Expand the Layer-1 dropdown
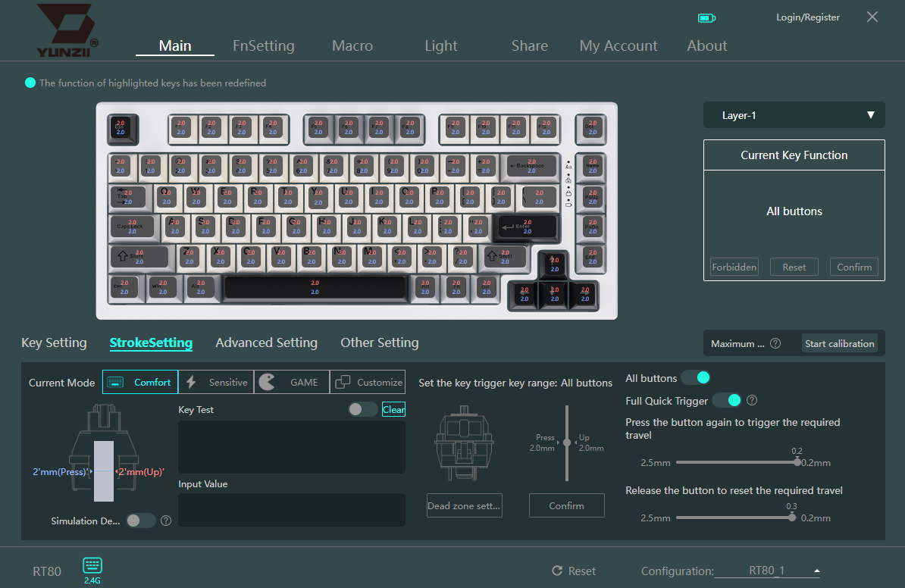Viewport: 905px width, 588px height. click(x=794, y=115)
